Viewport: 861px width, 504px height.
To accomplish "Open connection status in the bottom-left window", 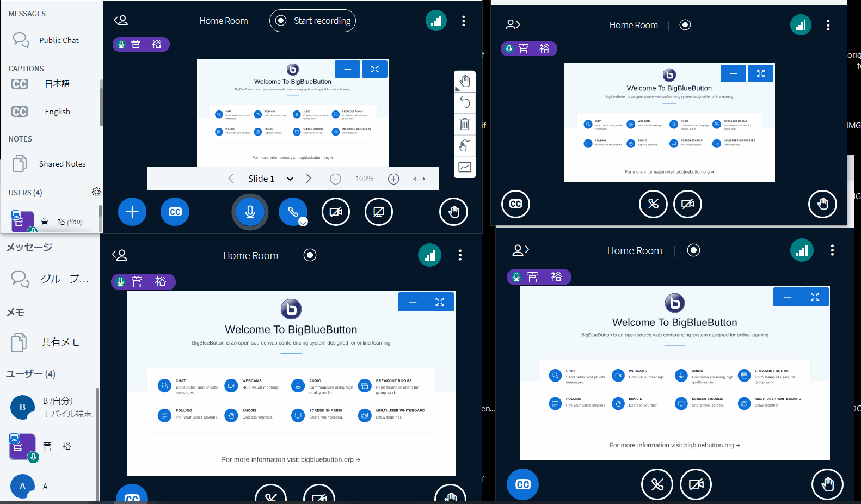I will point(429,255).
